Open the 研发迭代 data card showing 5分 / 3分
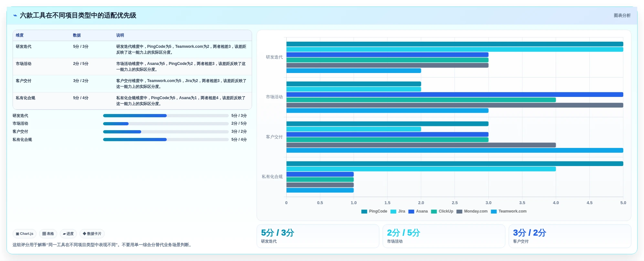Screen dimensions: 644x261 [x=318, y=236]
